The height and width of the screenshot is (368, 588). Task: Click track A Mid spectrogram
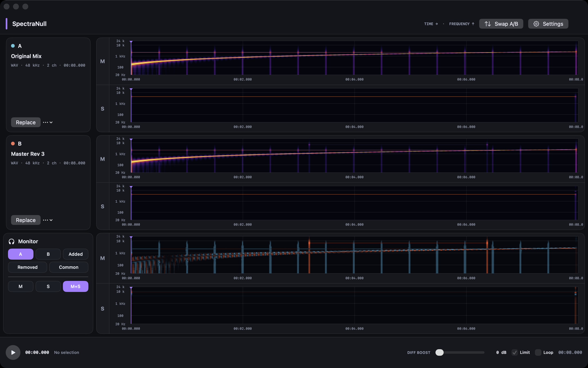pos(354,58)
